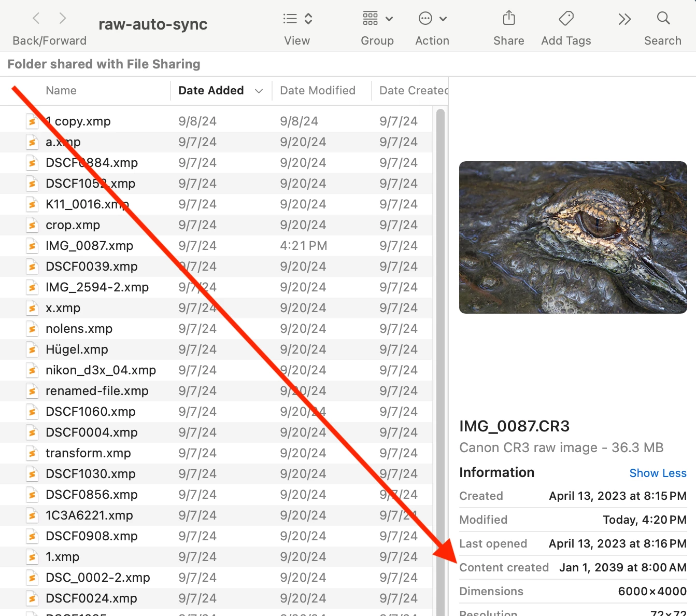Click the file icon of DSCF1060.xmp
This screenshot has height=616, width=696.
coord(32,412)
